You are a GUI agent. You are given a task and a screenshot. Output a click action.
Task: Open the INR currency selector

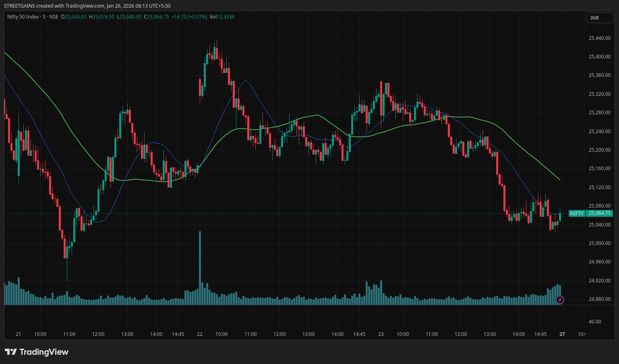(x=599, y=18)
